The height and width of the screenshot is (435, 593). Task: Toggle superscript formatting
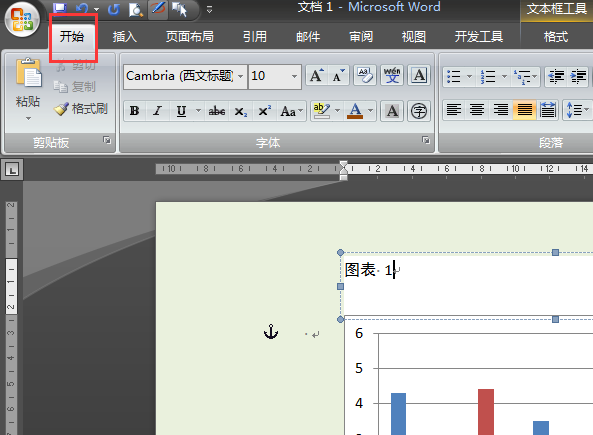264,111
